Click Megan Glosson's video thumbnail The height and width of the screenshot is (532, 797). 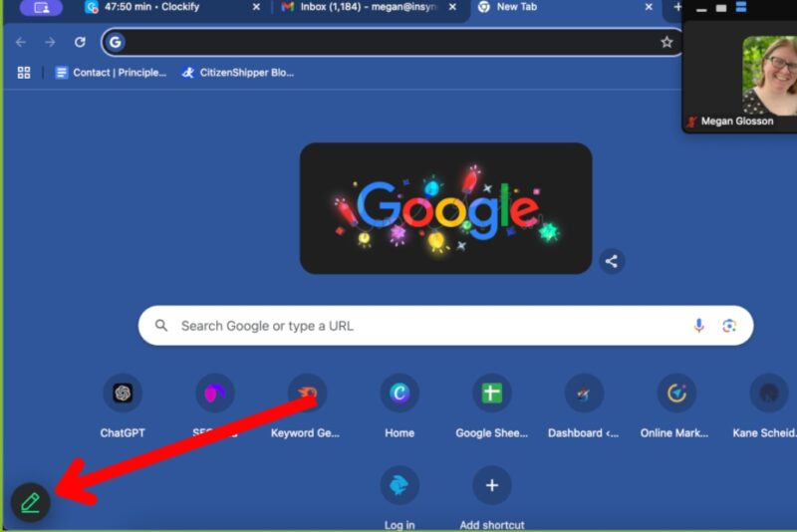(769, 75)
